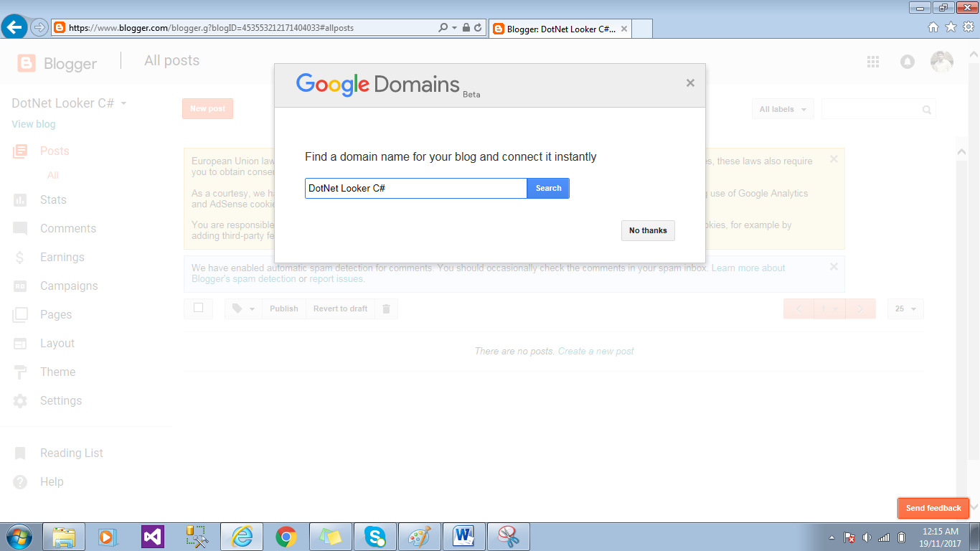Open Chrome from the taskbar
This screenshot has height=551, width=980.
(x=286, y=537)
